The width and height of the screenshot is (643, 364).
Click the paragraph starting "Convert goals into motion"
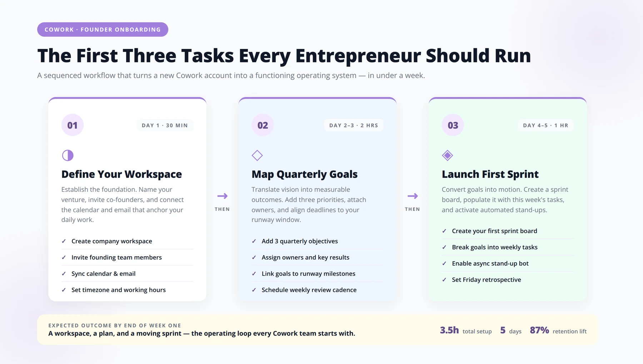coord(505,199)
